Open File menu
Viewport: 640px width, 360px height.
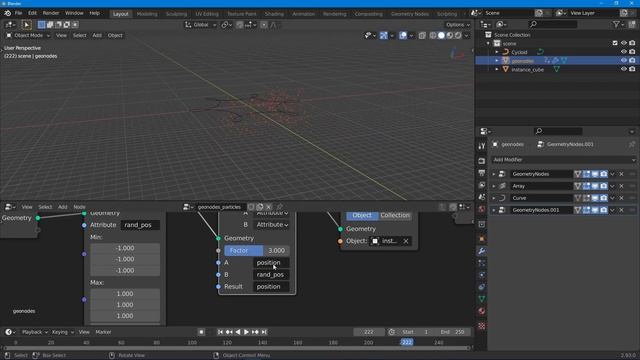[x=18, y=13]
